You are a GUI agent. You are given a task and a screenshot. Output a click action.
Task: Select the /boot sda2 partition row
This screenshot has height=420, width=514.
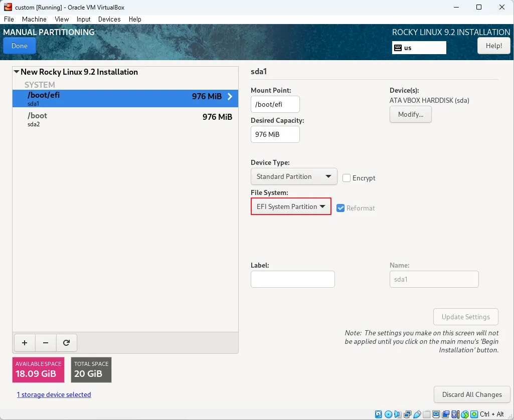[125, 119]
